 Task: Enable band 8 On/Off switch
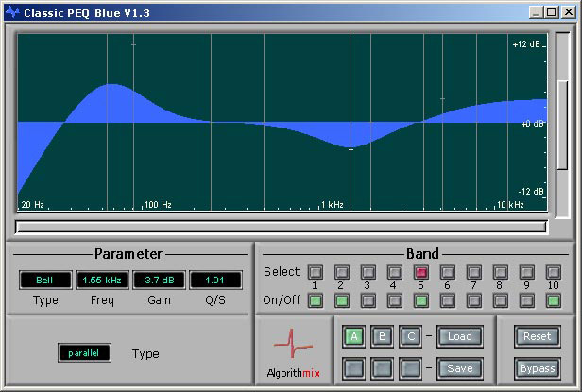500,300
